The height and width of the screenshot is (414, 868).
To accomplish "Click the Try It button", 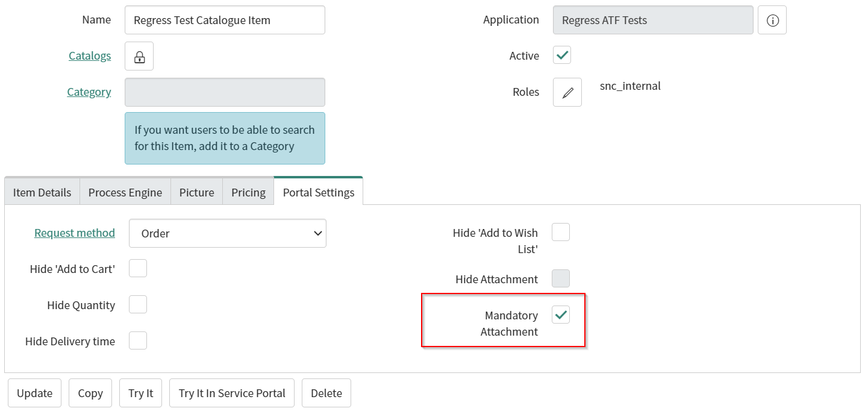I will tap(140, 393).
